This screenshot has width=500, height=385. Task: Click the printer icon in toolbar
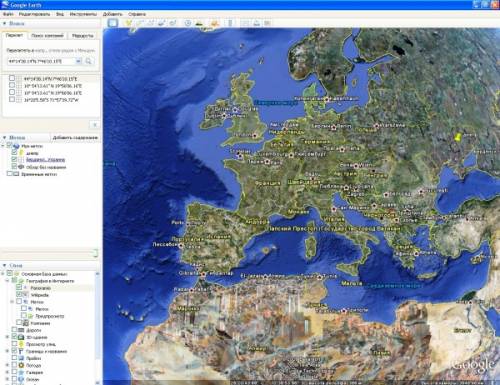click(x=256, y=23)
